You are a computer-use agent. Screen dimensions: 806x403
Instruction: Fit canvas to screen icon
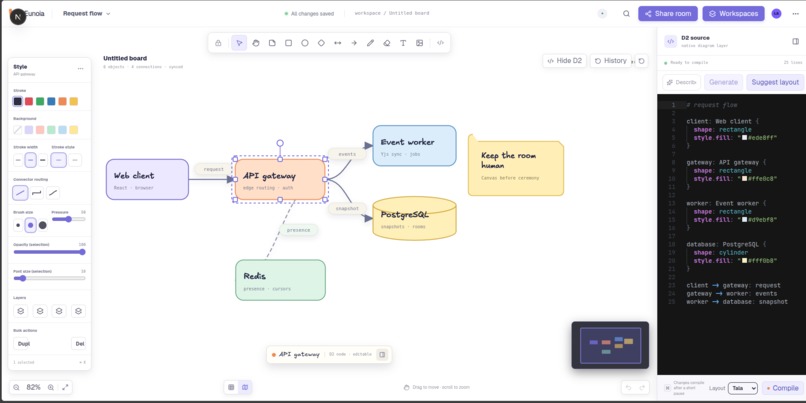65,388
